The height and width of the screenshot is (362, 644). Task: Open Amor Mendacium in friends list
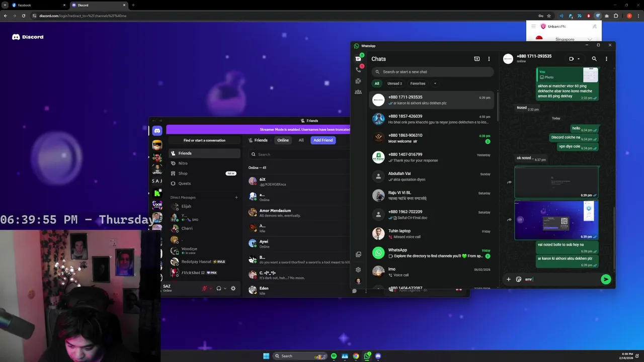299,213
